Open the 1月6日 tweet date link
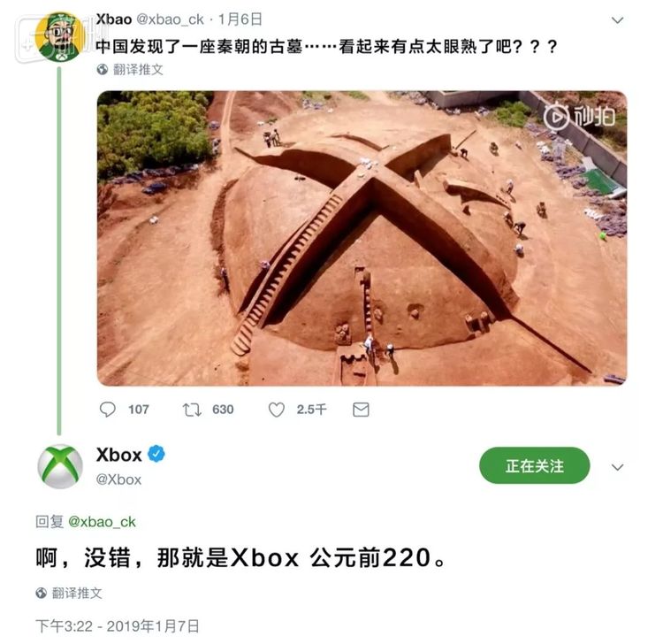Screen dimensions: 663x644 click(x=240, y=19)
